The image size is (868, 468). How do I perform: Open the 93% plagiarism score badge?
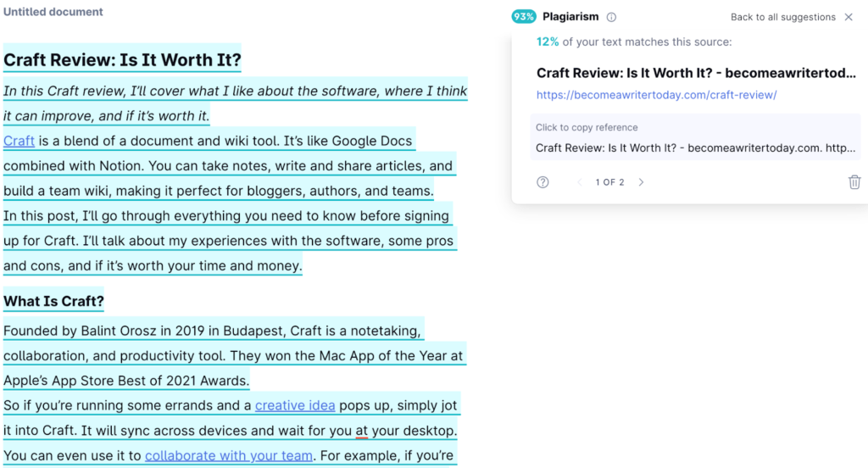pyautogui.click(x=524, y=17)
